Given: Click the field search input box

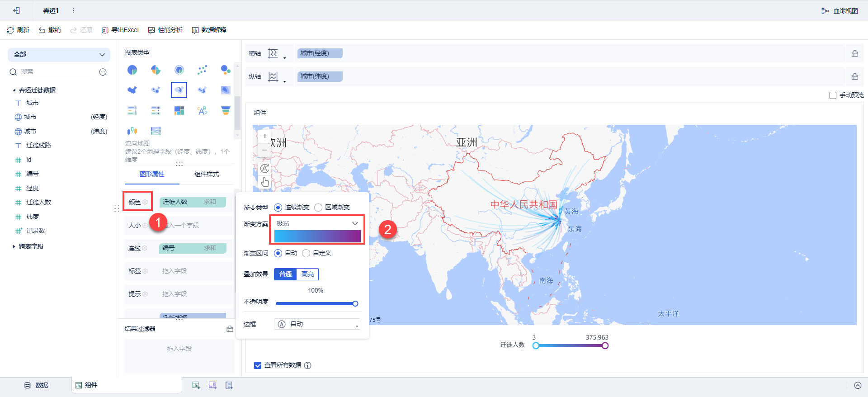Looking at the screenshot, I should (x=57, y=72).
